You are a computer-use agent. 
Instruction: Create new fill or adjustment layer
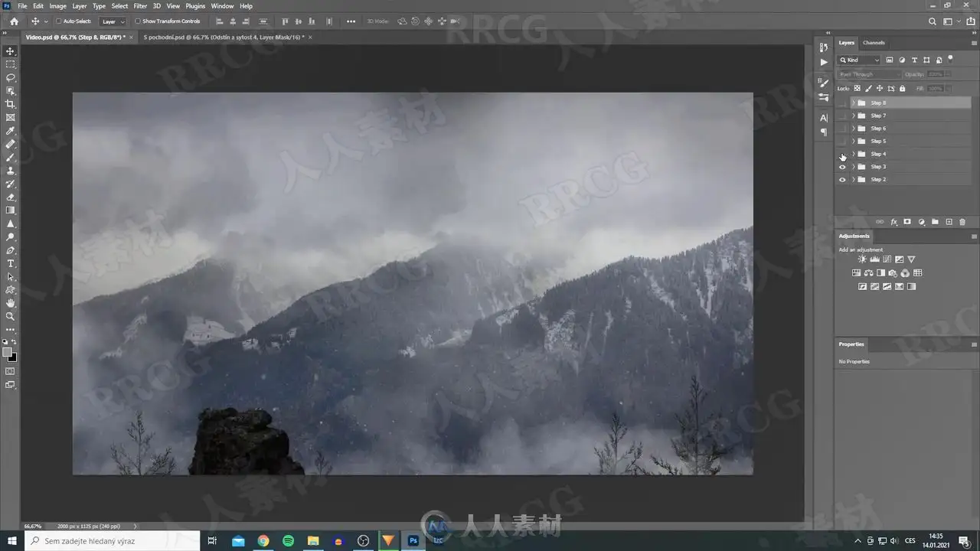[x=921, y=222]
